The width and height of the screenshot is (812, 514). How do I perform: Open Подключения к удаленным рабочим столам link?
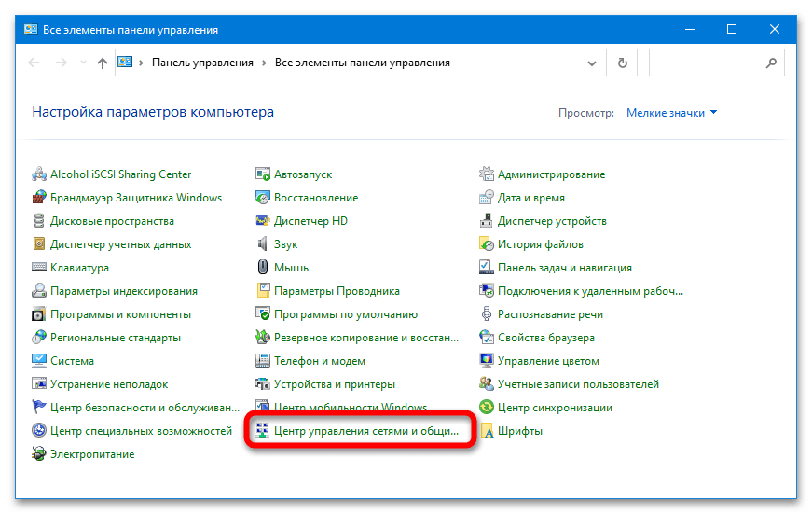click(x=590, y=291)
